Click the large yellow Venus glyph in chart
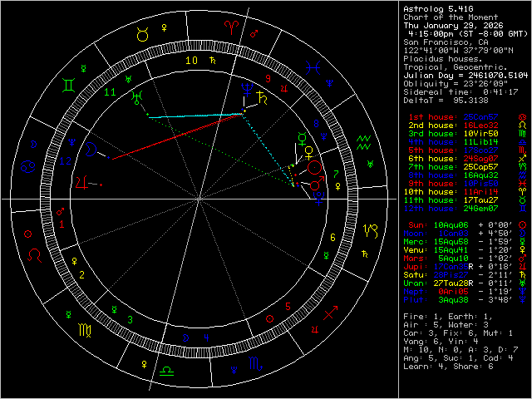The width and height of the screenshot is (532, 399). pyautogui.click(x=308, y=153)
